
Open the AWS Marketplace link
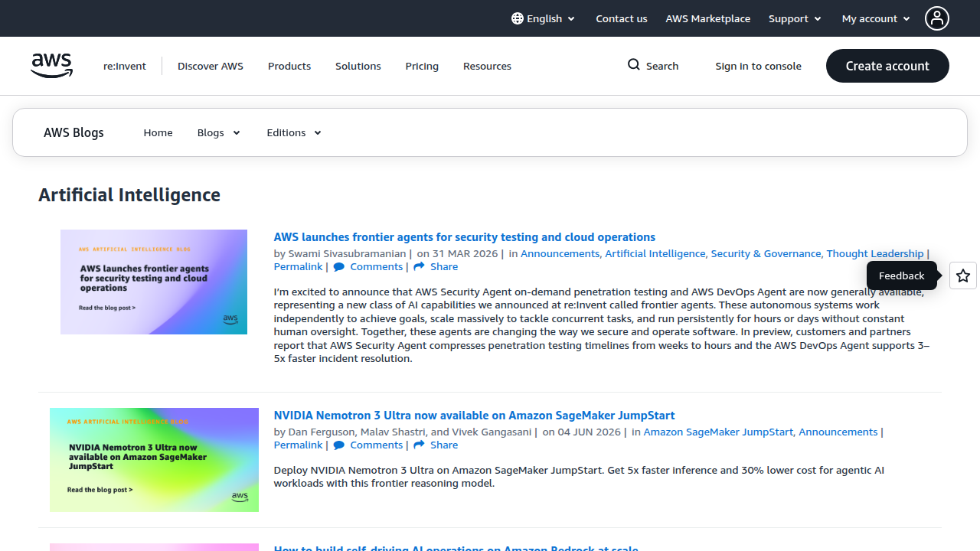(708, 18)
